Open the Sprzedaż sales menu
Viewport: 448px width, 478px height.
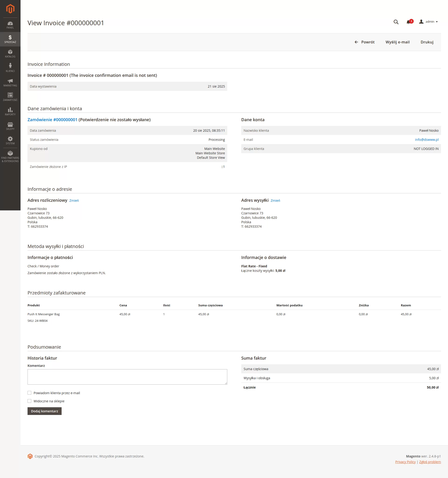(10, 39)
